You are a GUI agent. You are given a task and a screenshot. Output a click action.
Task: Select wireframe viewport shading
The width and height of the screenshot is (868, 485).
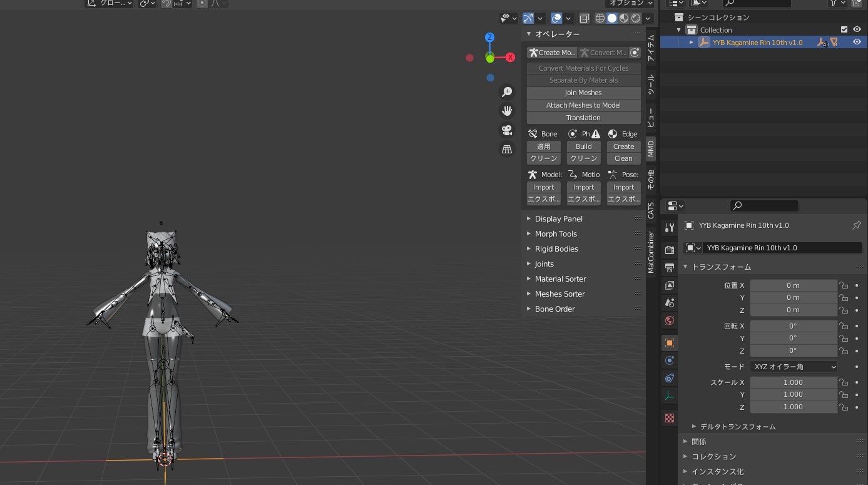tap(600, 18)
